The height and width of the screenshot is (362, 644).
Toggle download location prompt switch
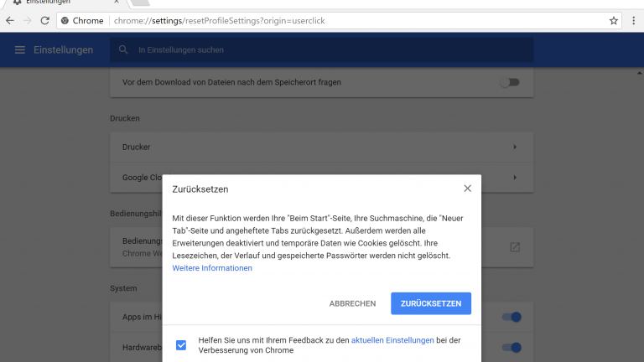click(x=509, y=82)
